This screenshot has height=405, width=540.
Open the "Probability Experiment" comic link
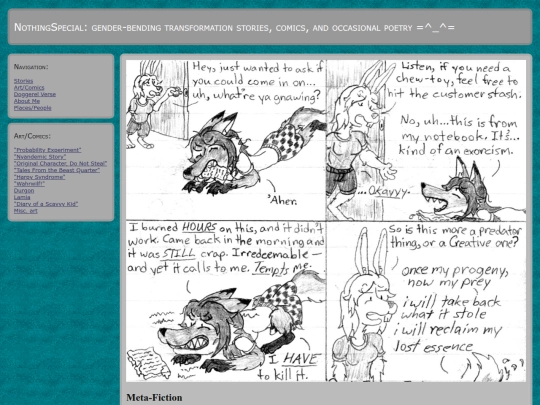click(48, 150)
